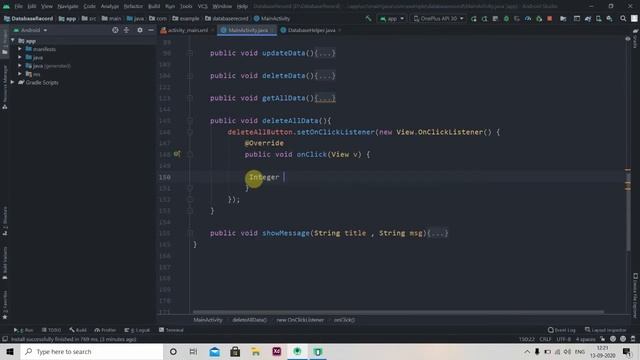Hide the Project panel with minus icon

(x=151, y=30)
